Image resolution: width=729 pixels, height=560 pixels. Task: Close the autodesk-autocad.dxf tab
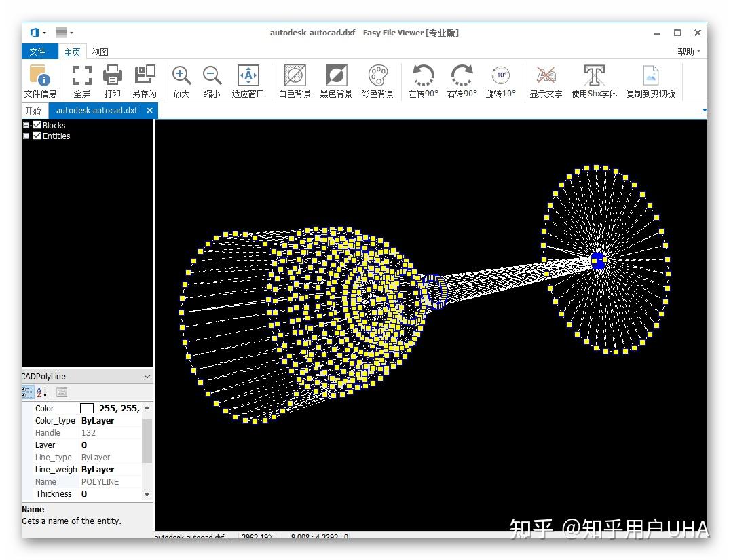click(149, 110)
